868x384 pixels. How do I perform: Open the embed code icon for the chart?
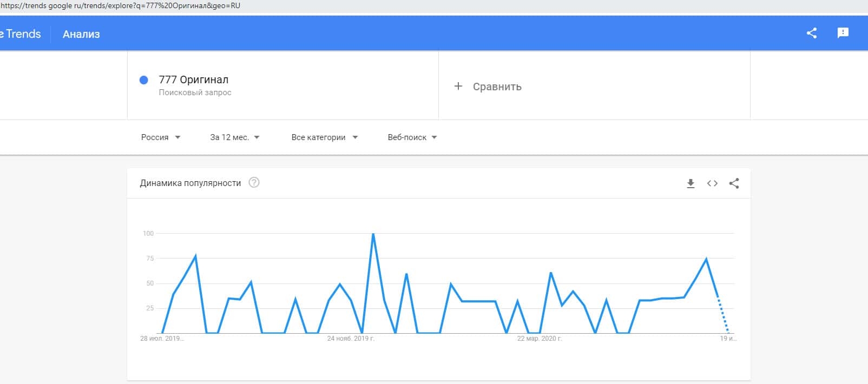tap(712, 183)
